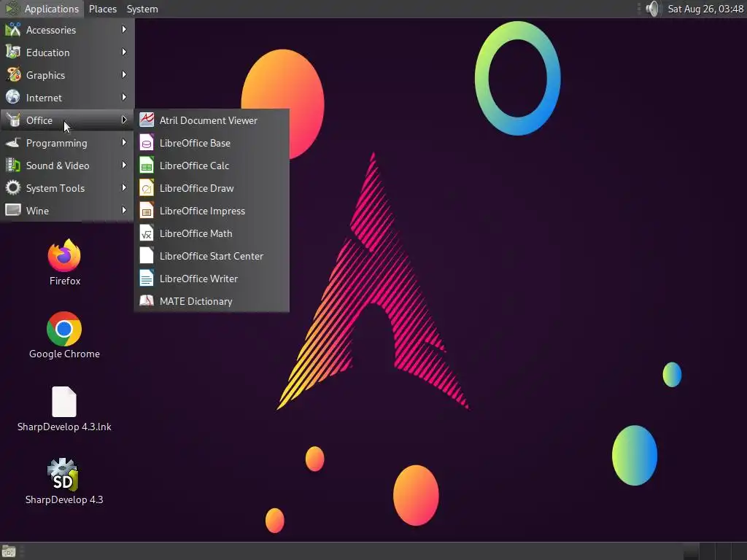The image size is (747, 560).
Task: Click the LibreOffice Start Center icon
Action: 147,256
